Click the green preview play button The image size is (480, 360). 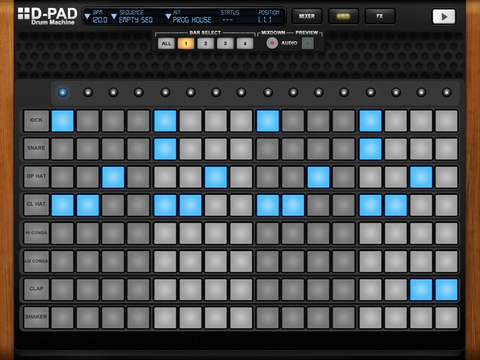(x=308, y=43)
